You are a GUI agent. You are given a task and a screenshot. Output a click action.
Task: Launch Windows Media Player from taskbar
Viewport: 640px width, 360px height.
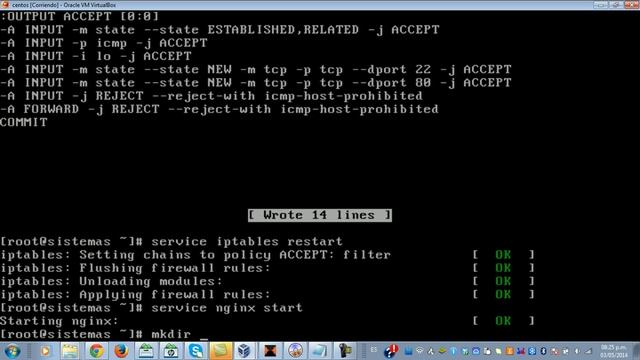pyautogui.click(x=45, y=351)
